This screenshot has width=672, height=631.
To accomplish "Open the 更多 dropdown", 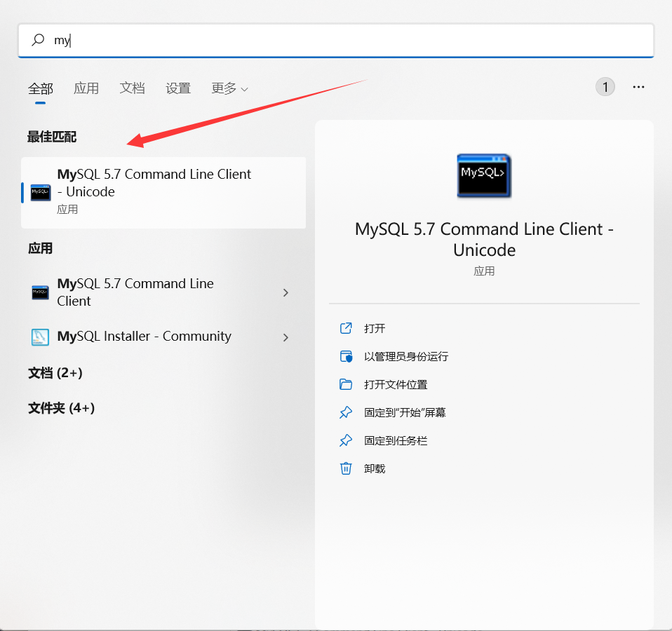I will point(229,88).
